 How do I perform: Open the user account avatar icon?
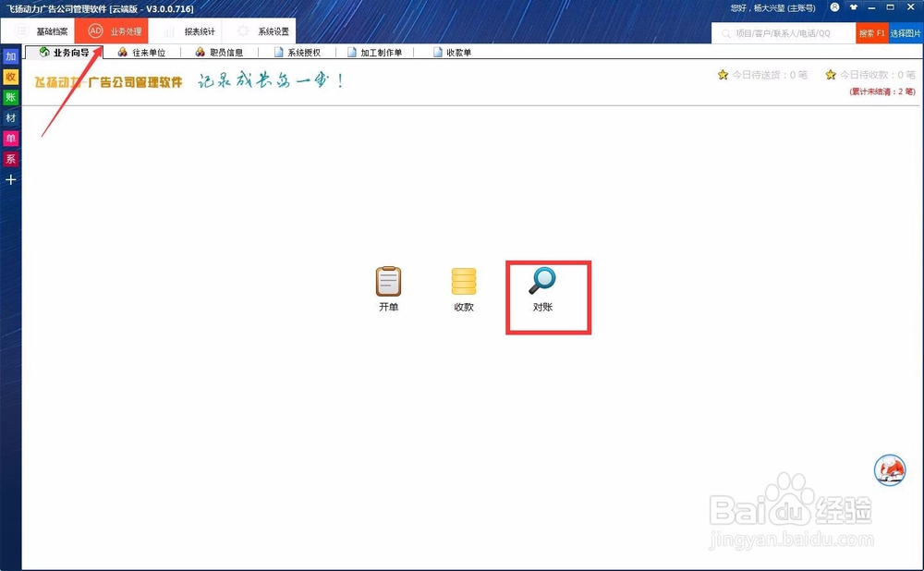(x=833, y=7)
